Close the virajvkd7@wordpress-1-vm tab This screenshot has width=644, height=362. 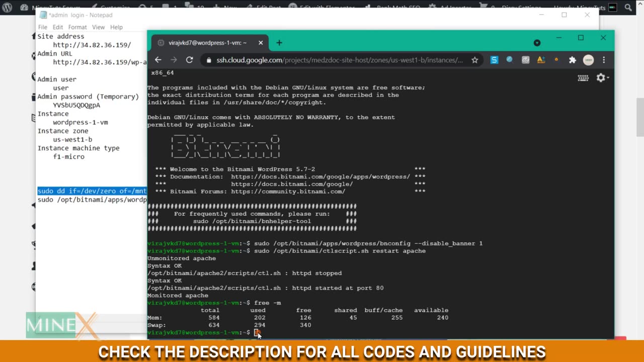(x=261, y=43)
